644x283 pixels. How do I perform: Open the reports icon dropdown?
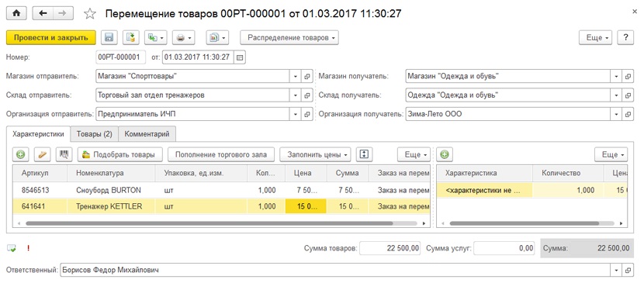tap(217, 38)
